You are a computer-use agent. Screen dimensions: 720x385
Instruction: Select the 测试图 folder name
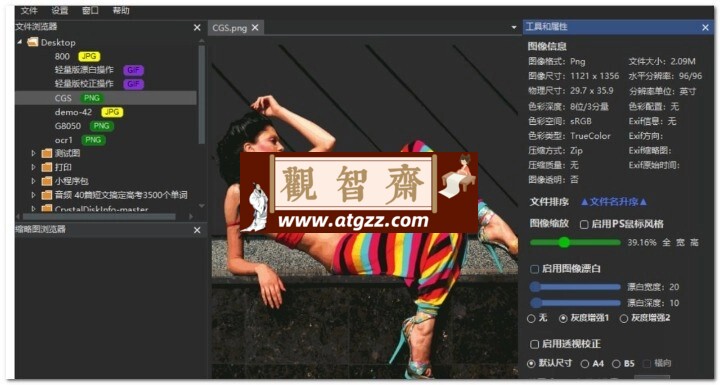pos(68,153)
